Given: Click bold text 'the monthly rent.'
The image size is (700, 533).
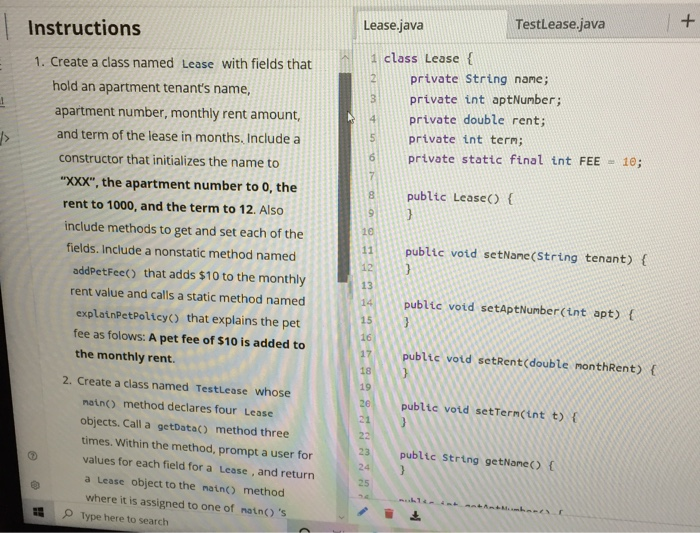Looking at the screenshot, I should click(125, 356).
